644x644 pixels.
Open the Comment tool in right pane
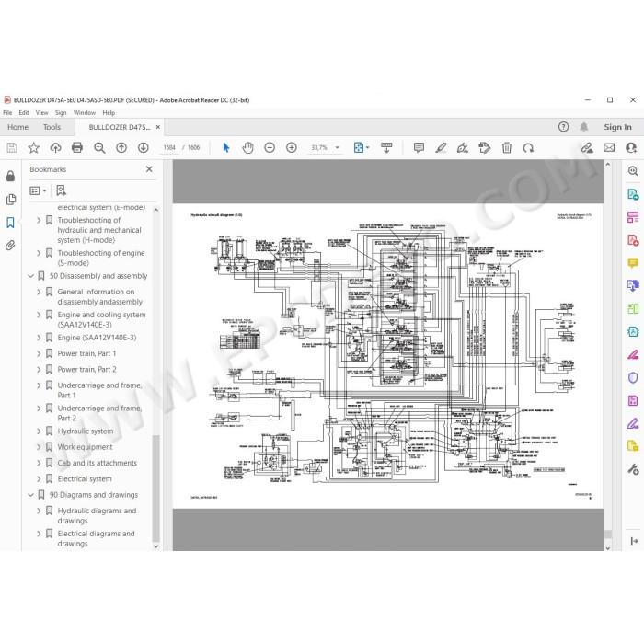(633, 262)
